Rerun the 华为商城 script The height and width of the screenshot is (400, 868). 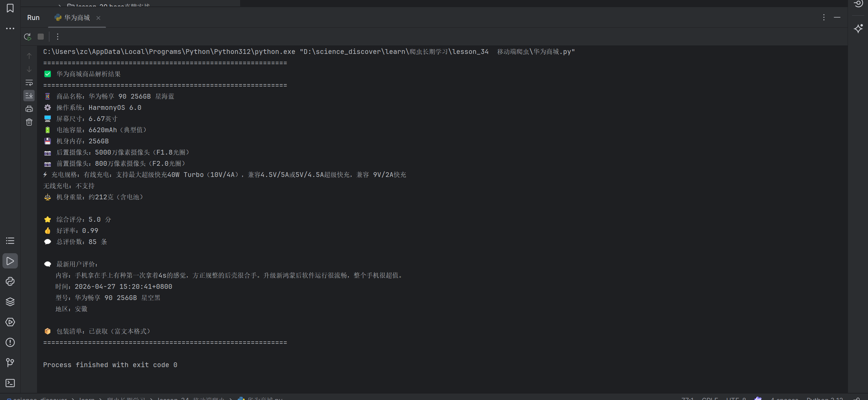point(27,37)
